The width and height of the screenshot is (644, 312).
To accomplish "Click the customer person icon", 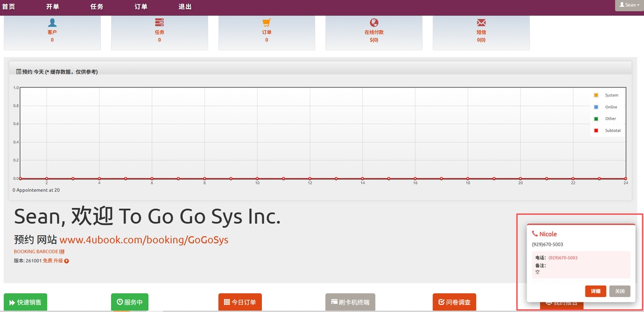I will (x=52, y=23).
